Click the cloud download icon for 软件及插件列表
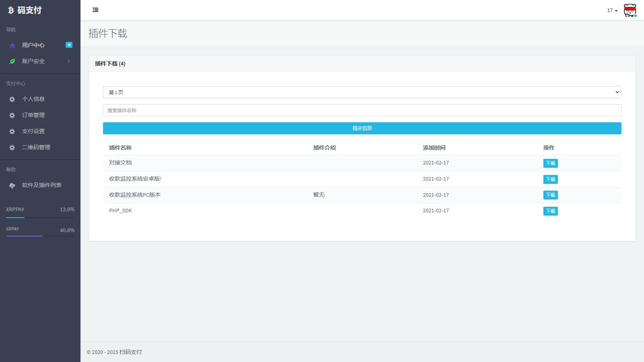This screenshot has height=362, width=644. coord(12,185)
